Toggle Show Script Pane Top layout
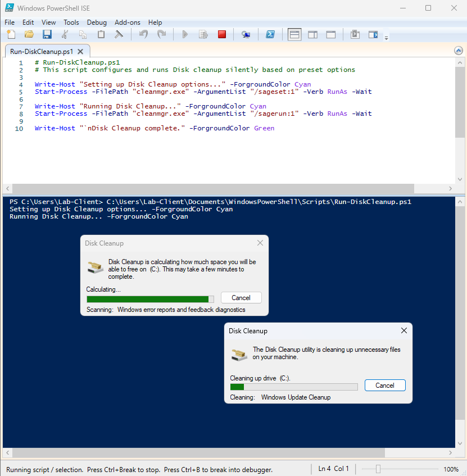This screenshot has width=467, height=476. click(294, 34)
